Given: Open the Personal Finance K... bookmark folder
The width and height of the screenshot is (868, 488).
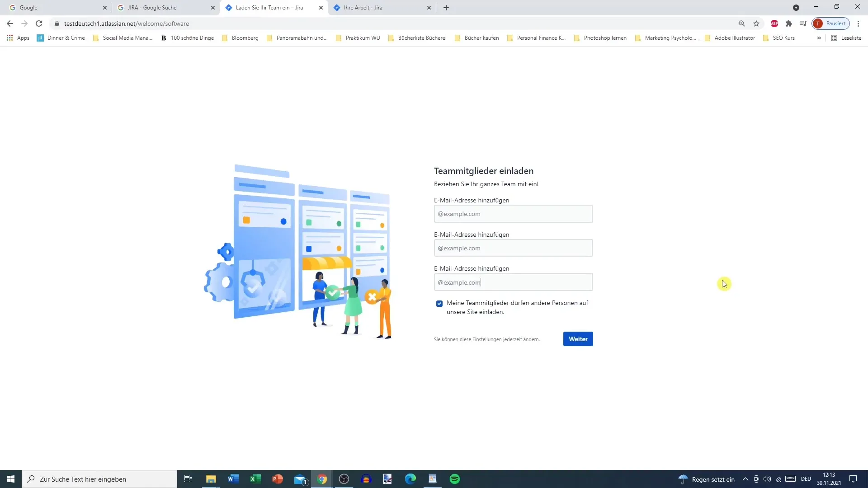Looking at the screenshot, I should [x=536, y=38].
